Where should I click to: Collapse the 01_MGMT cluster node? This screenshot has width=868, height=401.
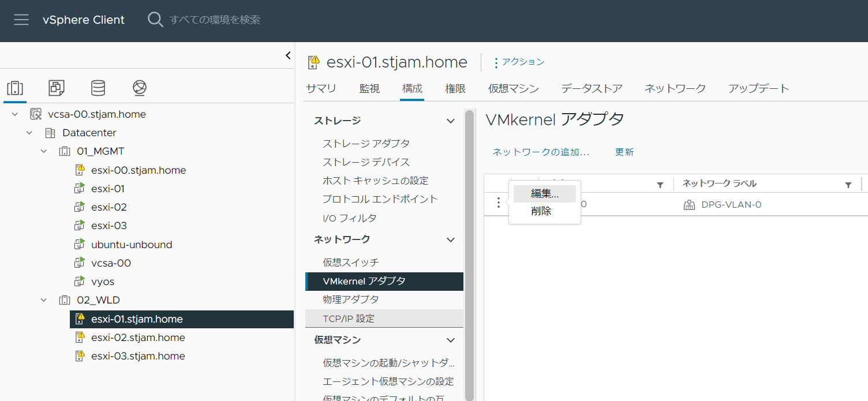point(44,151)
